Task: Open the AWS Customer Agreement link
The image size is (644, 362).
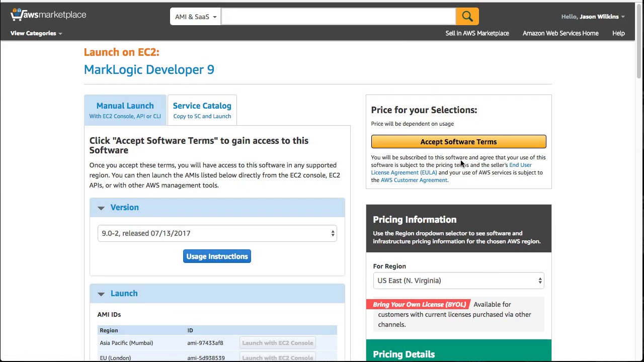Action: pos(414,180)
